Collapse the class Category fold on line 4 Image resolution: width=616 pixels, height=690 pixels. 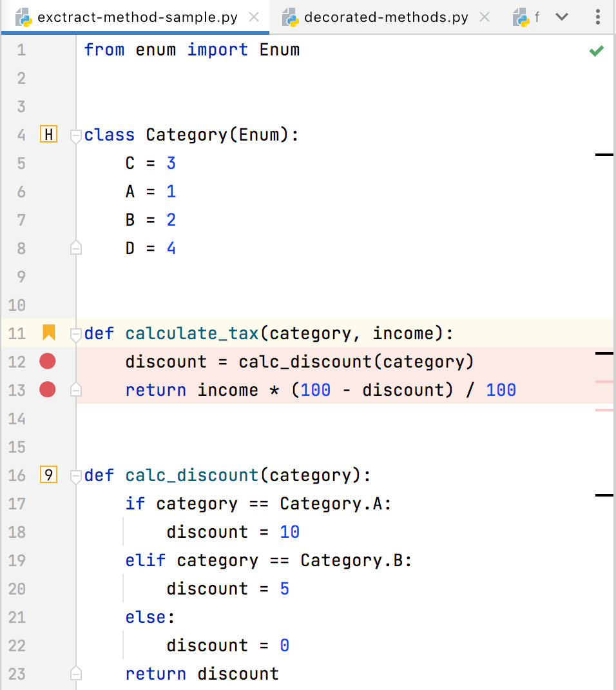[75, 135]
